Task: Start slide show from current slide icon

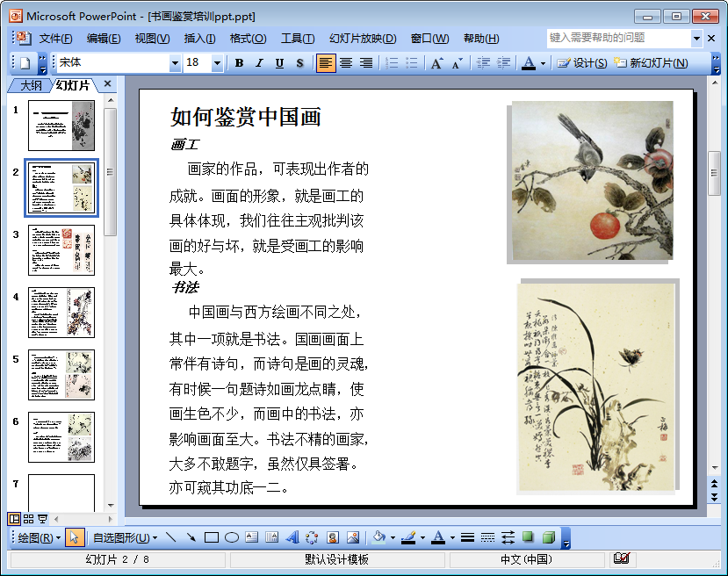Action: pyautogui.click(x=43, y=519)
